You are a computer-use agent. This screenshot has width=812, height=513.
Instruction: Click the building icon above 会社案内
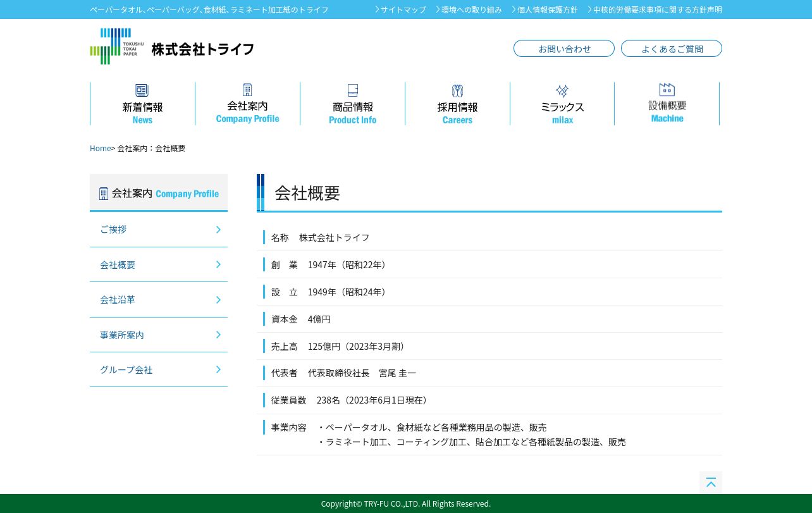click(247, 90)
